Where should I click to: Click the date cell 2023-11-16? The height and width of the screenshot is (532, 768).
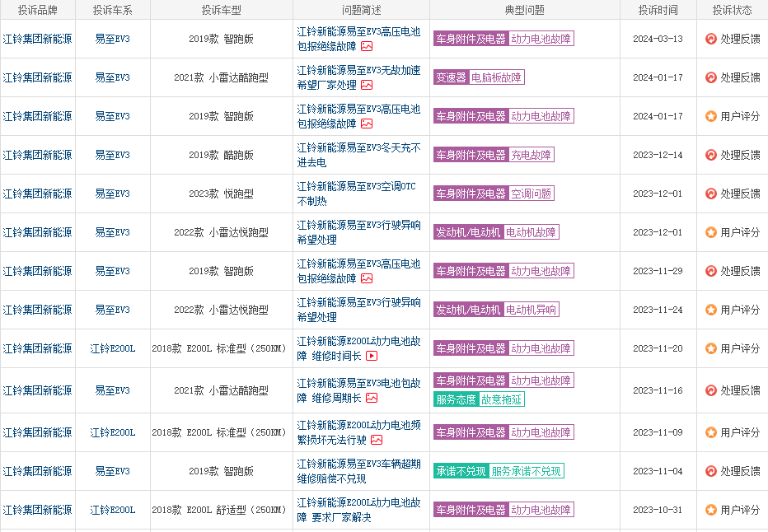point(658,390)
